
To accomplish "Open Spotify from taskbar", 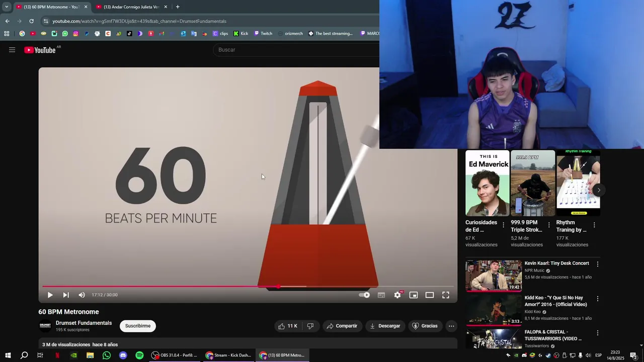I will point(139,355).
